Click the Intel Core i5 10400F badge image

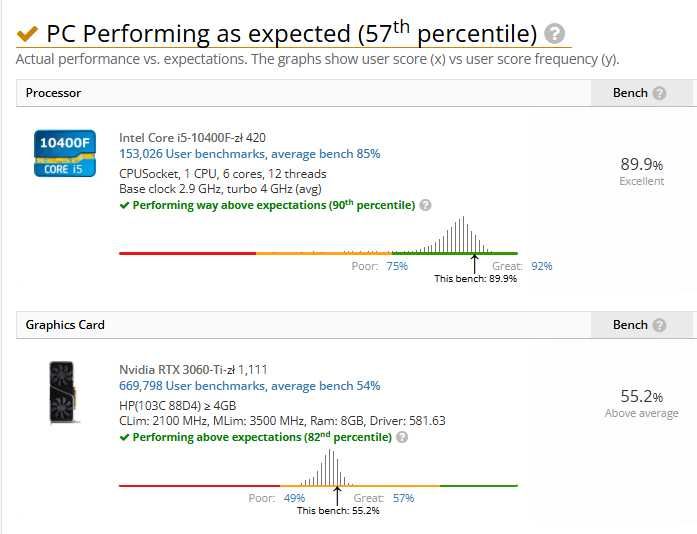[x=64, y=153]
